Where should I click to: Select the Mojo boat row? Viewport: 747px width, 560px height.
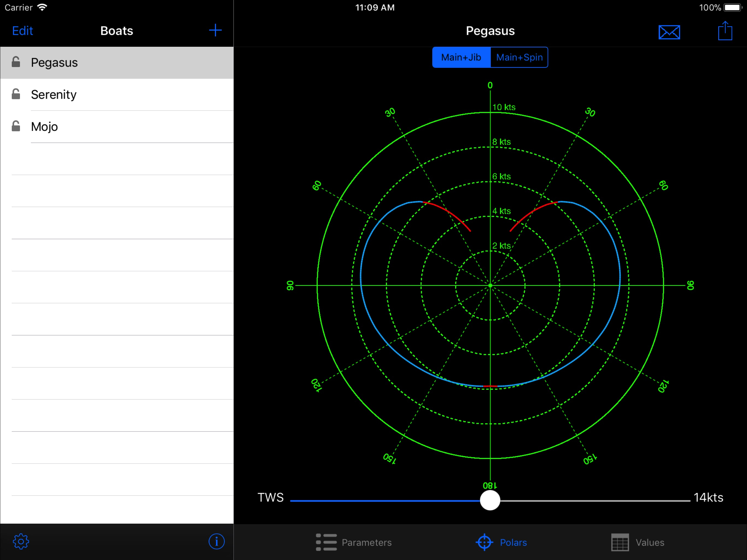point(117,127)
